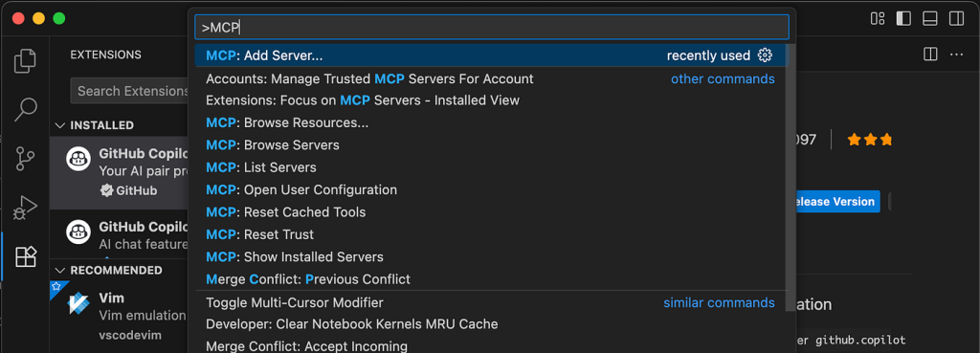Click the Vim extension title
980x353 pixels.
[x=111, y=298]
